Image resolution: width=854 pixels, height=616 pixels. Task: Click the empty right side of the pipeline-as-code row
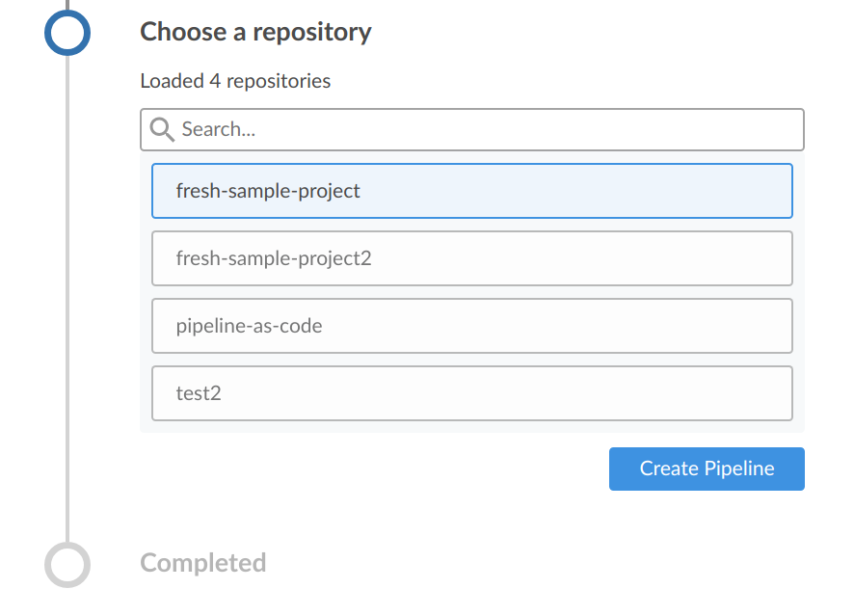tap(675, 326)
